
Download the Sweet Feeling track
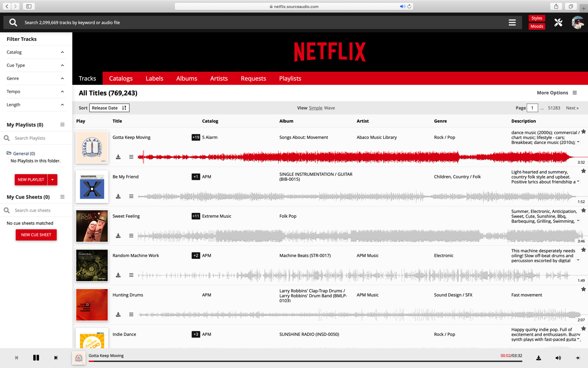[x=118, y=236]
